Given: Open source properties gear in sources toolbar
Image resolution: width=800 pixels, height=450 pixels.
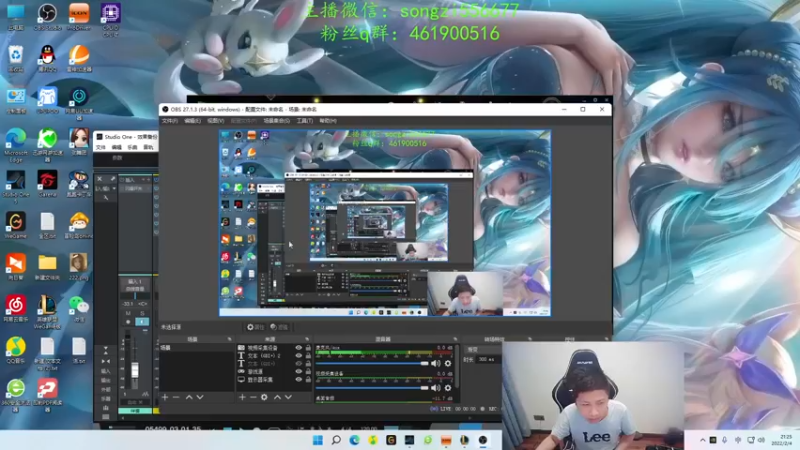Looking at the screenshot, I should point(264,397).
